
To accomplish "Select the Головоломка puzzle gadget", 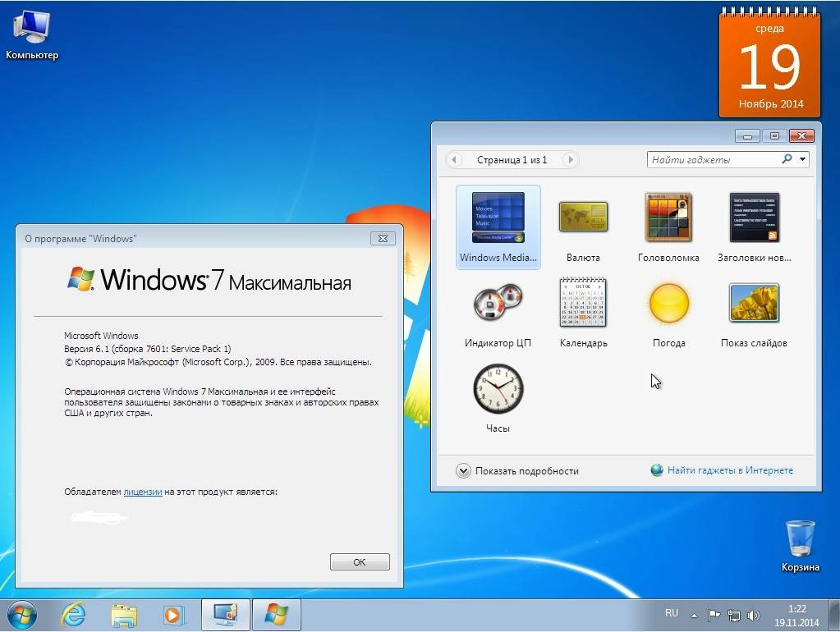I will click(668, 227).
